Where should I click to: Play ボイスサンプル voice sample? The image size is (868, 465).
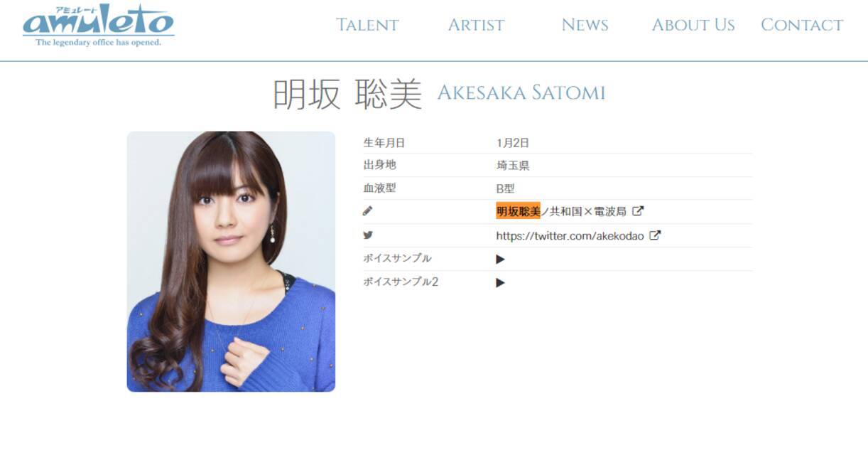point(500,259)
